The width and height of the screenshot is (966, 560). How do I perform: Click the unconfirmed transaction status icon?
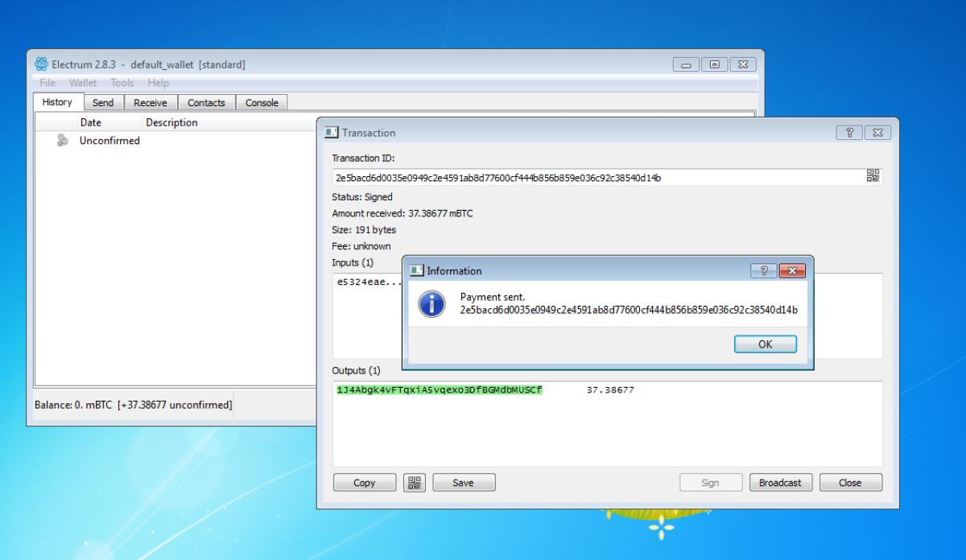coord(62,141)
